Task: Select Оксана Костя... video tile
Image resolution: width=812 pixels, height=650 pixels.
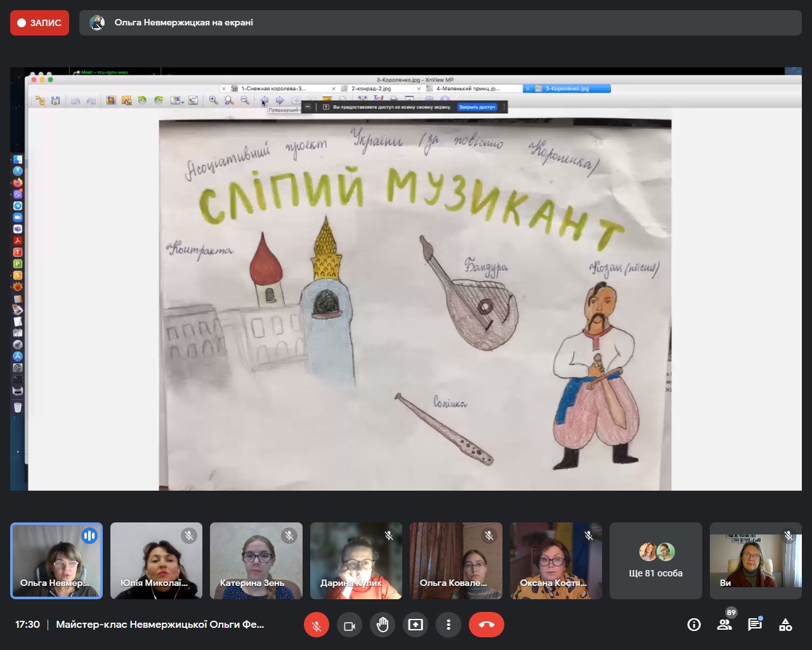Action: pos(556,560)
